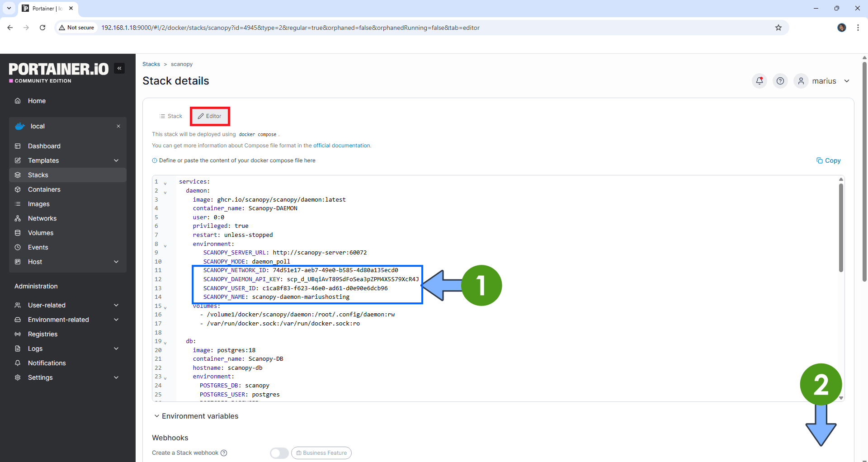Click the notifications bell icon
This screenshot has height=462, width=868.
click(759, 81)
